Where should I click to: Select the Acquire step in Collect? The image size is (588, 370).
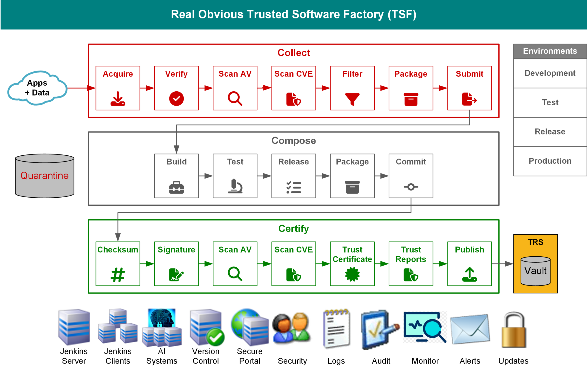coord(118,88)
